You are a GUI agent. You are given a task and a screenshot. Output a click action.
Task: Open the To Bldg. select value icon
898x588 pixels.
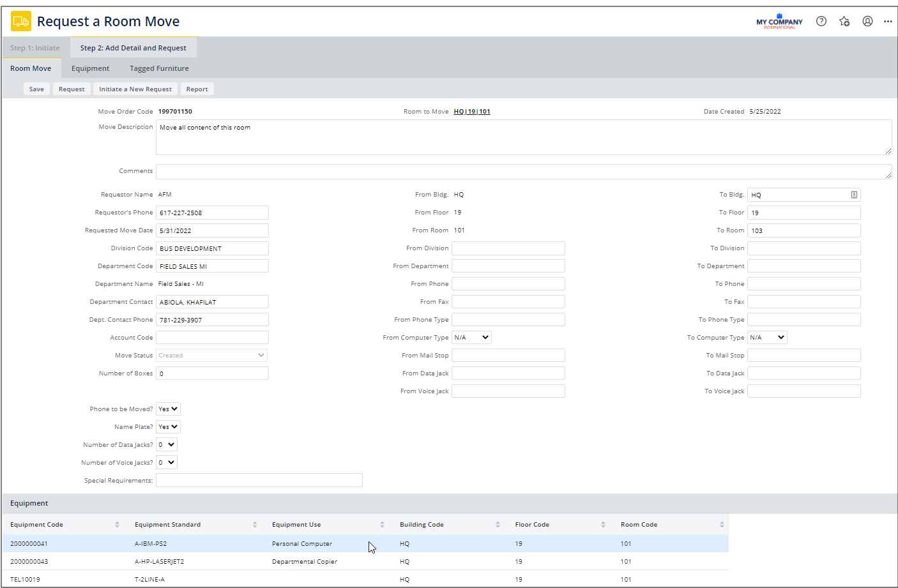pyautogui.click(x=854, y=195)
